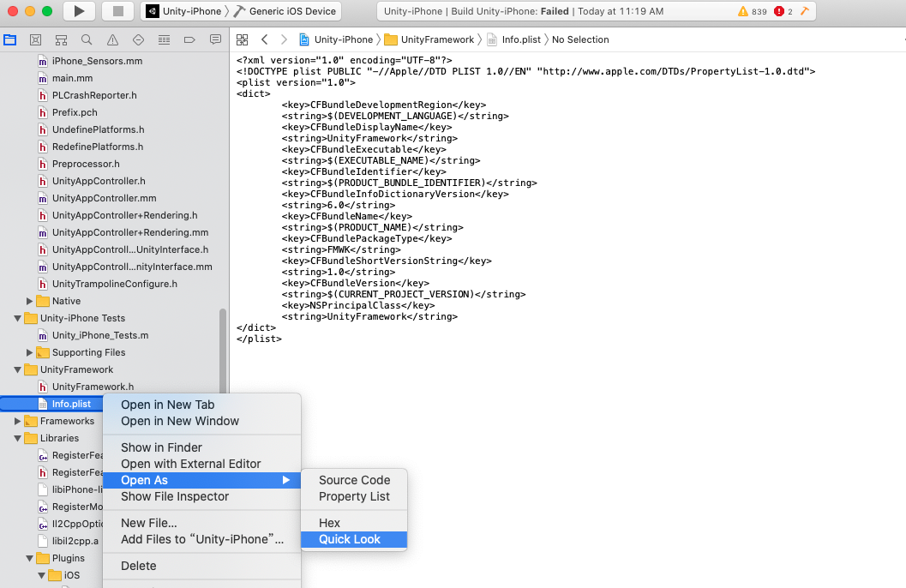Choose Open in New Tab

point(201,405)
